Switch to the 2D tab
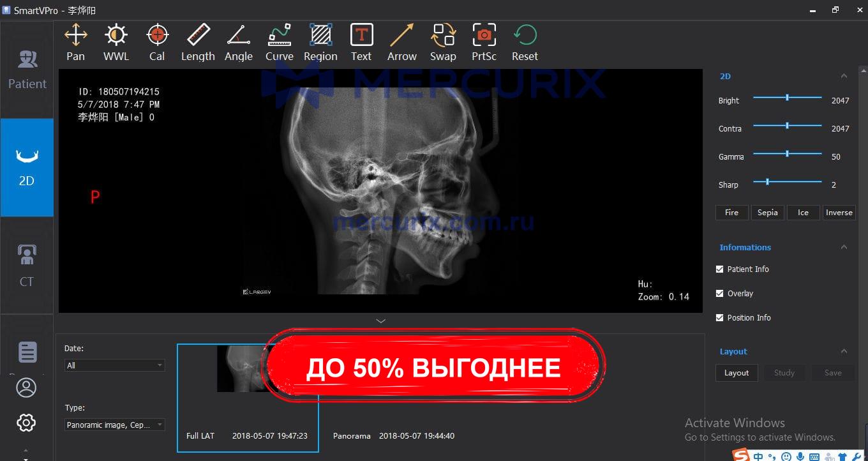The width and height of the screenshot is (868, 461). coord(27,167)
